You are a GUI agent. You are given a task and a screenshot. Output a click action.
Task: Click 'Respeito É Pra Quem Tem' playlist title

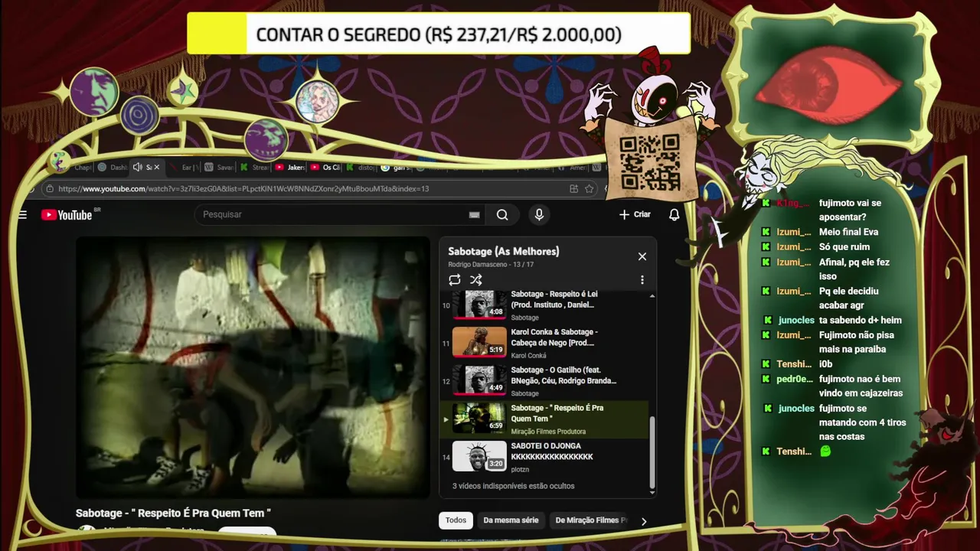[x=557, y=413]
